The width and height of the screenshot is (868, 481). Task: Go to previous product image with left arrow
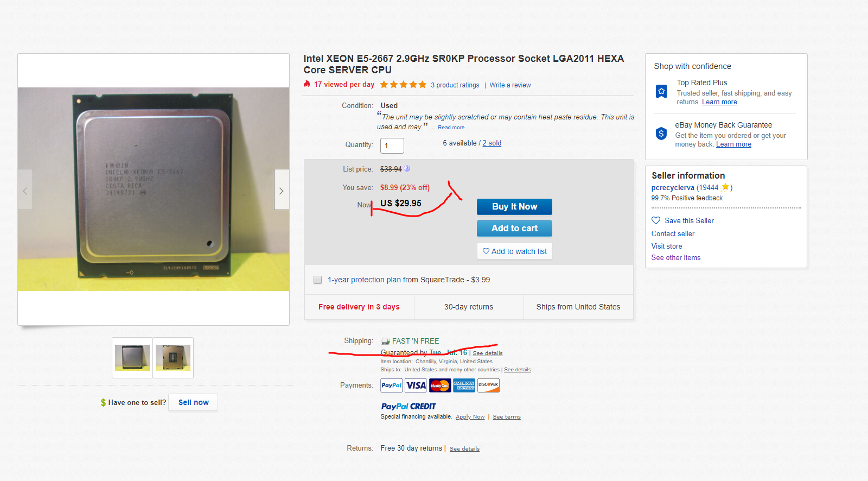pyautogui.click(x=25, y=191)
